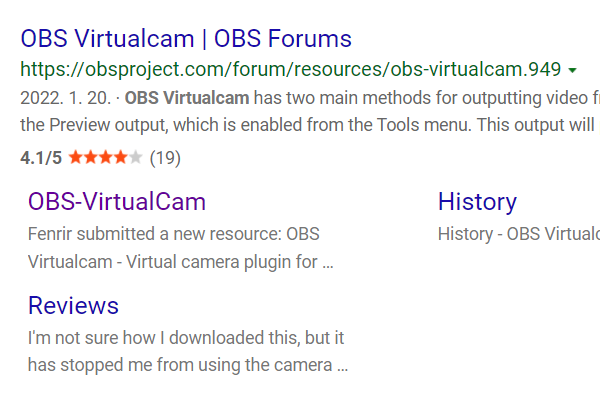
Task: Click the 4.1/5 rating text
Action: click(41, 158)
